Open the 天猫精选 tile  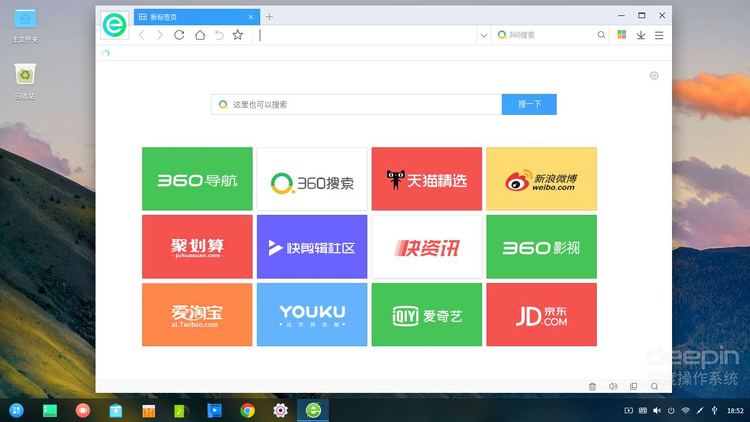(x=427, y=178)
